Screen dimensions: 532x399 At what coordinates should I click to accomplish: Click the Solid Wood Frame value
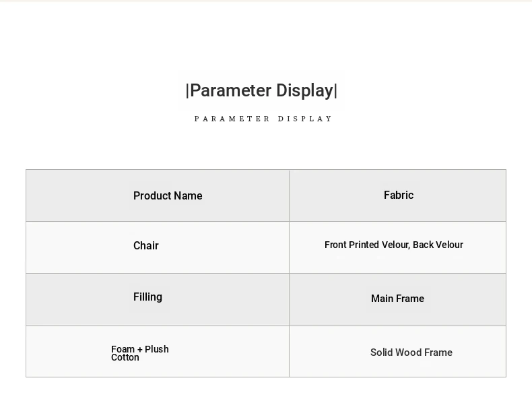411,352
